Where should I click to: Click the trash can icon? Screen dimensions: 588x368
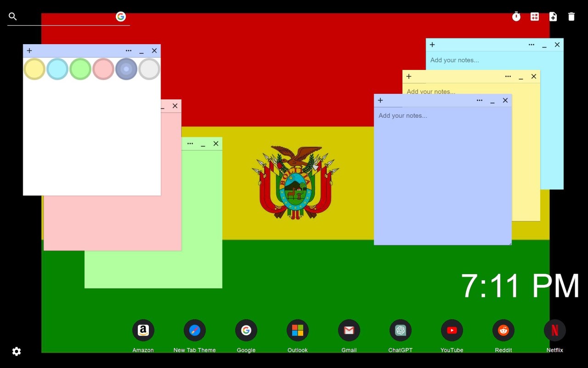click(x=571, y=17)
